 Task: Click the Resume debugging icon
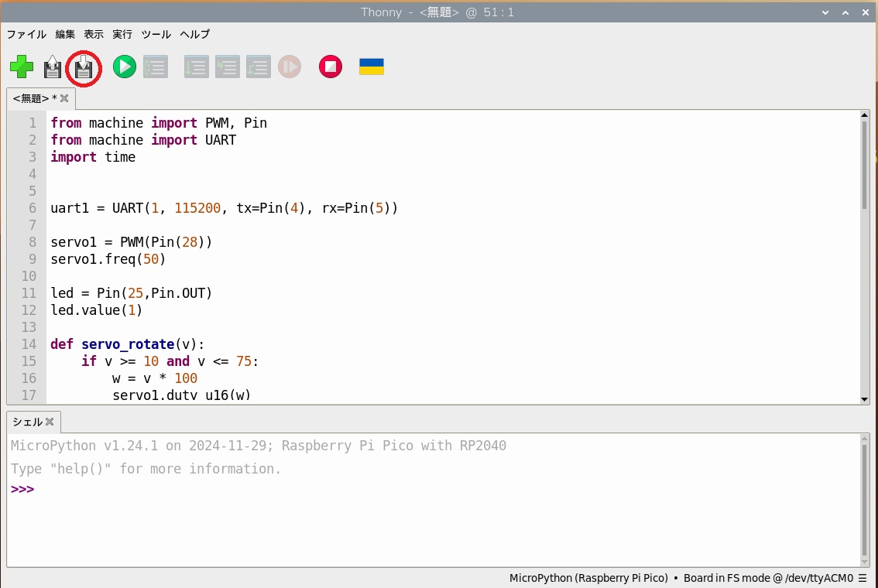click(x=290, y=67)
